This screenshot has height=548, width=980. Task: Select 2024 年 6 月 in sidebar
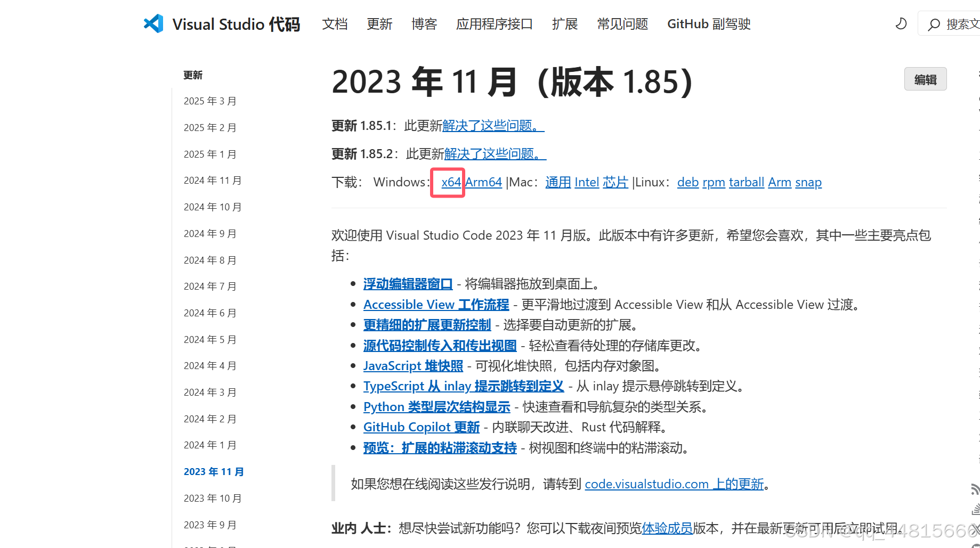click(x=210, y=313)
